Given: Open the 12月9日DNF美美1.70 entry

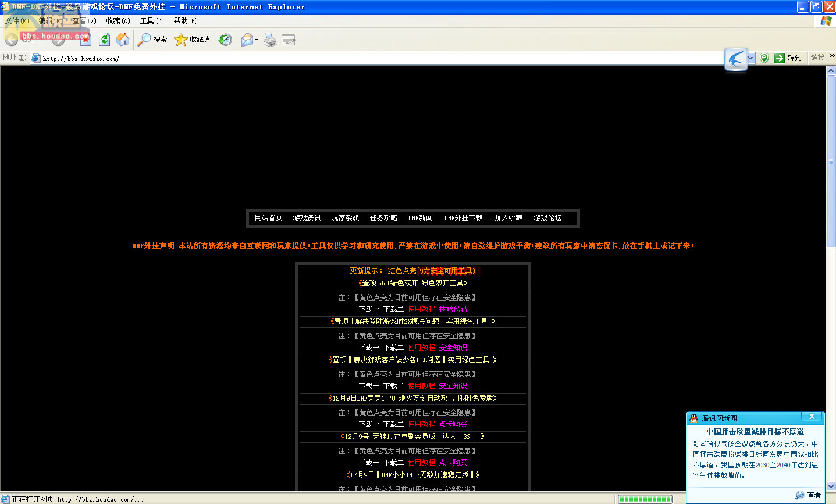Looking at the screenshot, I should pos(413,398).
